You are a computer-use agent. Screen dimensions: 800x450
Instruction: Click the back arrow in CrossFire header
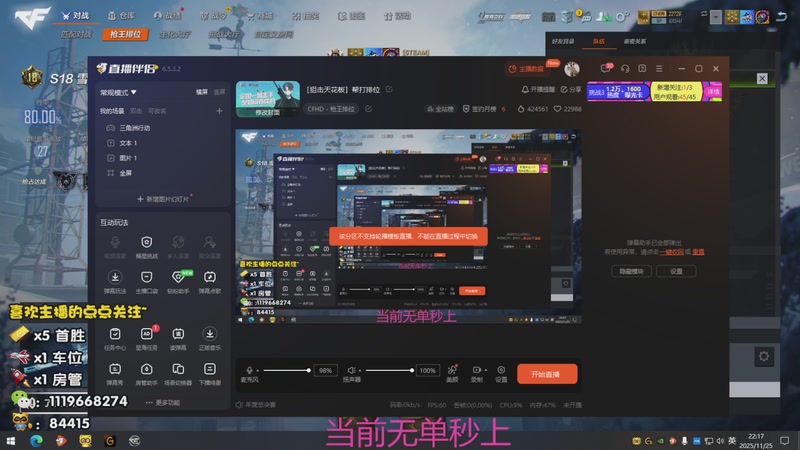[781, 16]
